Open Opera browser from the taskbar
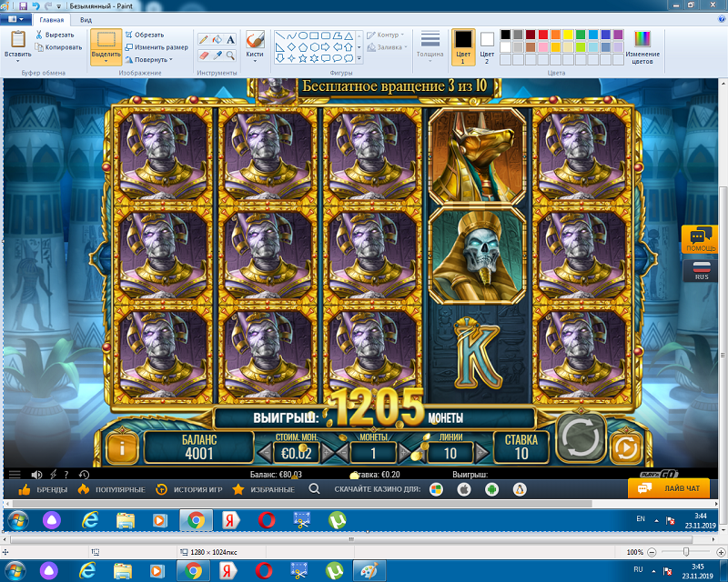Screen dimensions: 728x582 [263, 570]
